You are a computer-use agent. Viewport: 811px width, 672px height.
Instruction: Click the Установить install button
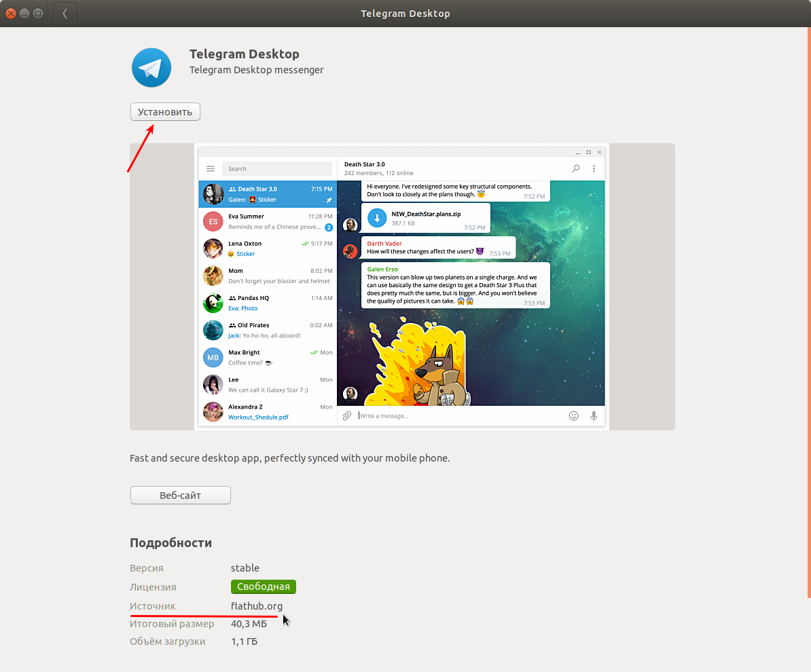coord(165,111)
